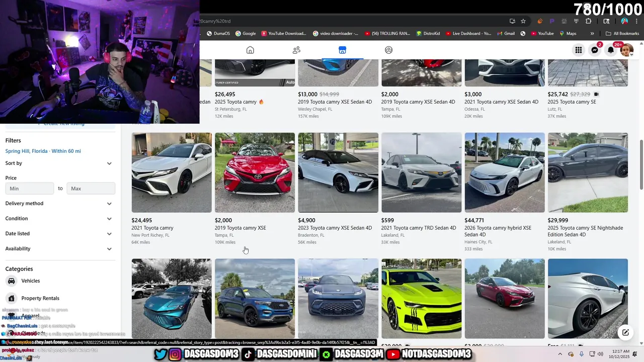
Task: Click install app icon in address bar
Action: [x=512, y=21]
